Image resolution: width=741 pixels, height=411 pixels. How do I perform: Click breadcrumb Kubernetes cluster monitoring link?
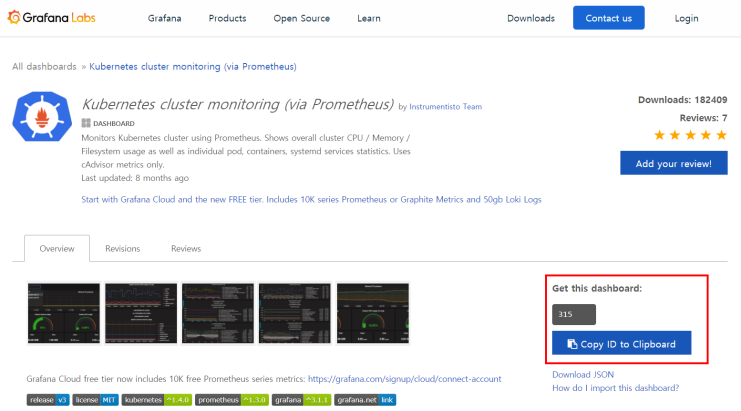pos(193,67)
